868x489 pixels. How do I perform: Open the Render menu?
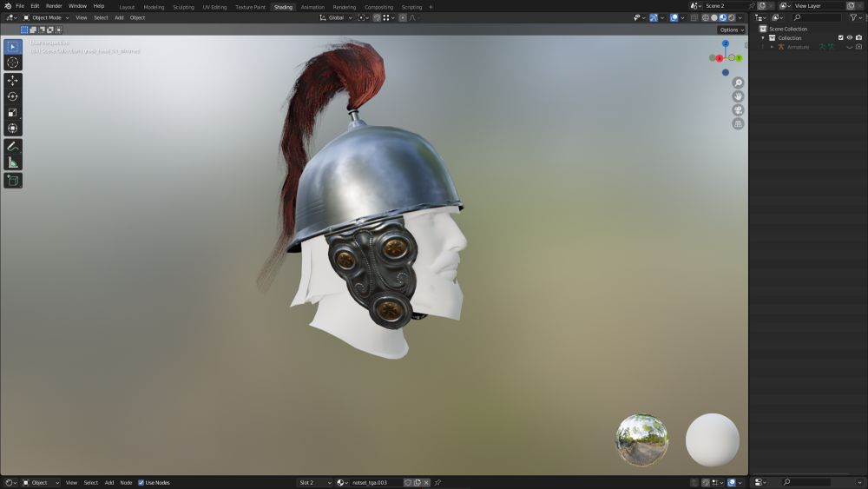[x=54, y=6]
